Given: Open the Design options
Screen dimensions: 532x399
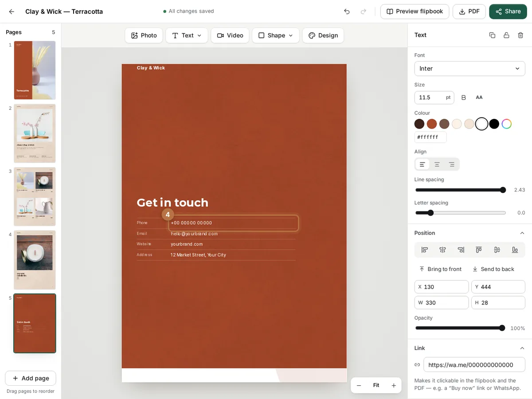Looking at the screenshot, I should tap(323, 35).
